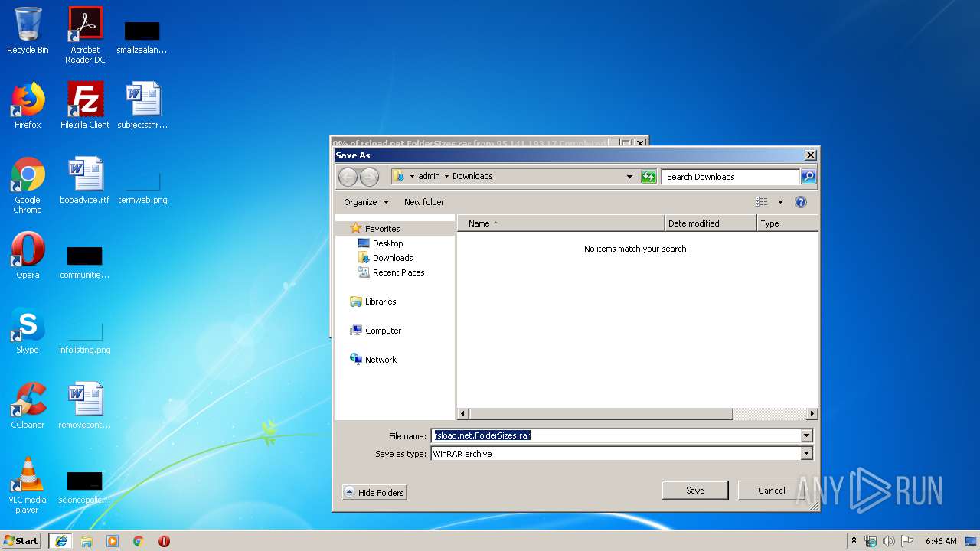Open the Start menu
980x551 pixels.
click(21, 541)
